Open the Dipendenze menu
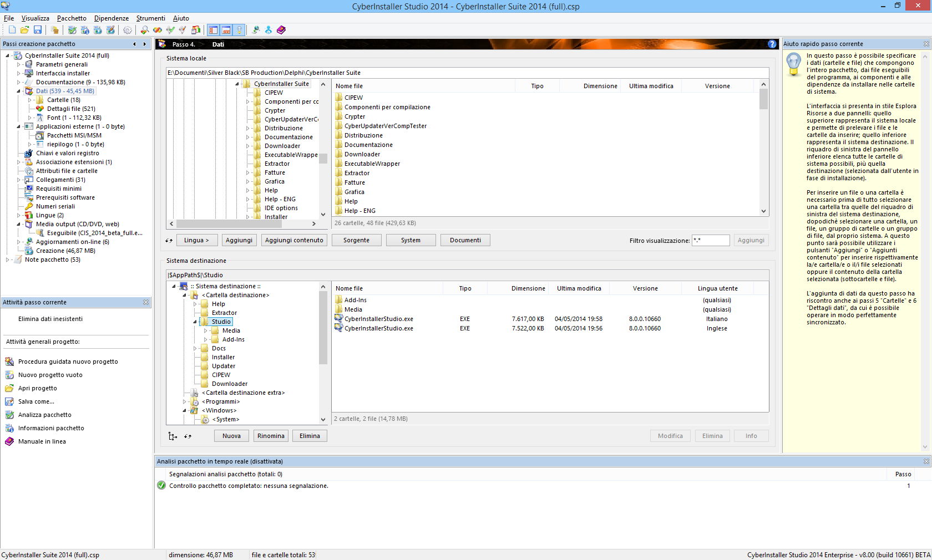932x560 pixels. pyautogui.click(x=112, y=18)
